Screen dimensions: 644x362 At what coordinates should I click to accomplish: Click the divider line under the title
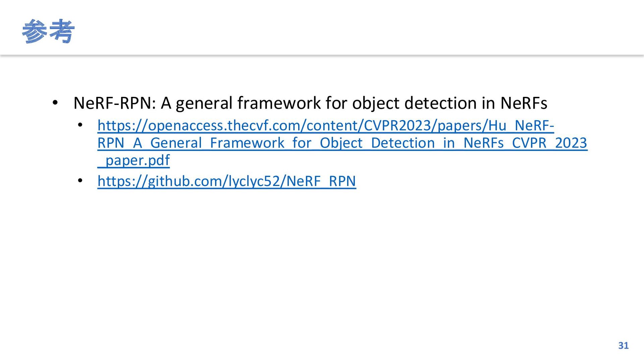tap(322, 55)
